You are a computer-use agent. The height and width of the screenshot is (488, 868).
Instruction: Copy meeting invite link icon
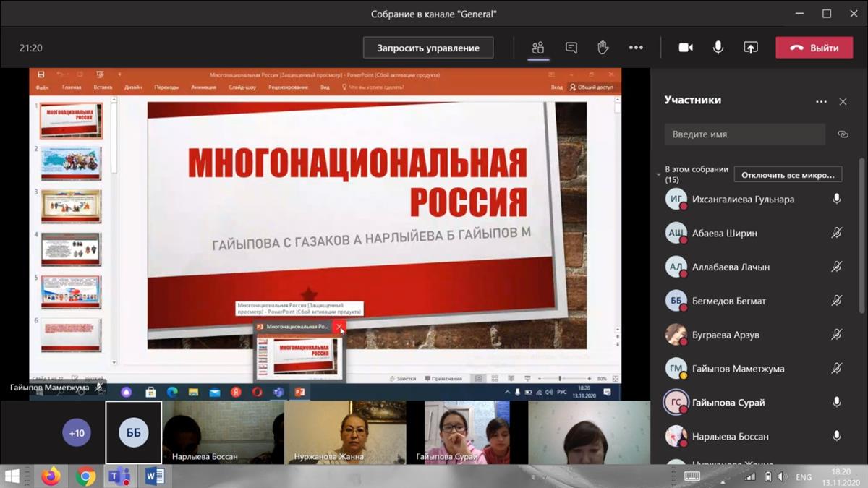(843, 134)
